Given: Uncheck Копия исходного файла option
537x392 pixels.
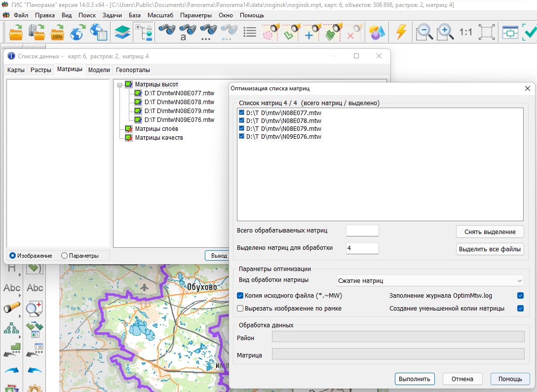Looking at the screenshot, I should (x=239, y=296).
